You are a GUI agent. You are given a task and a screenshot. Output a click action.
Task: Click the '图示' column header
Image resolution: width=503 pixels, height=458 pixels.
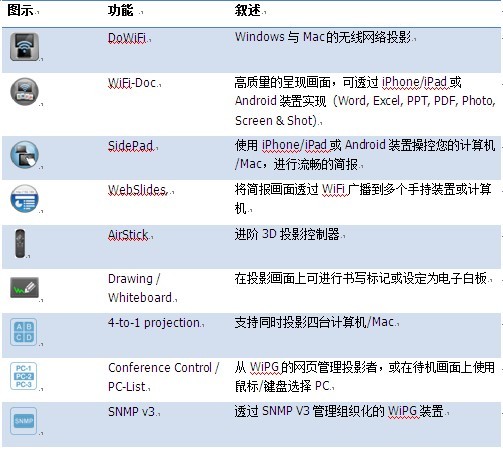click(20, 10)
